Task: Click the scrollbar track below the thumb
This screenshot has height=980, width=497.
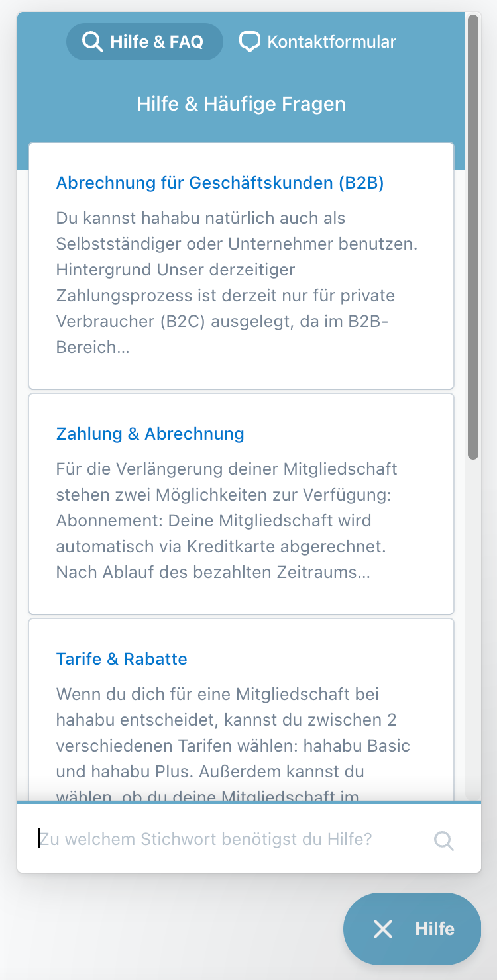Action: pyautogui.click(x=472, y=629)
